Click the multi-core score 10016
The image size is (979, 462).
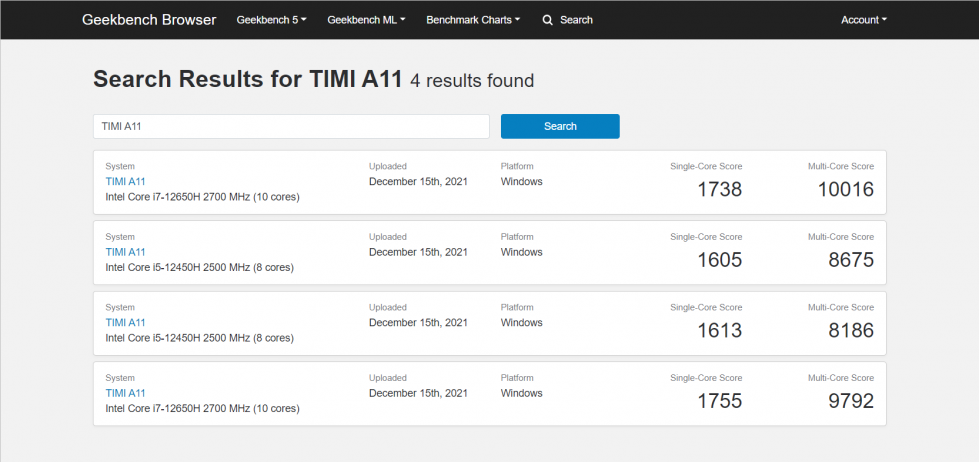click(846, 189)
